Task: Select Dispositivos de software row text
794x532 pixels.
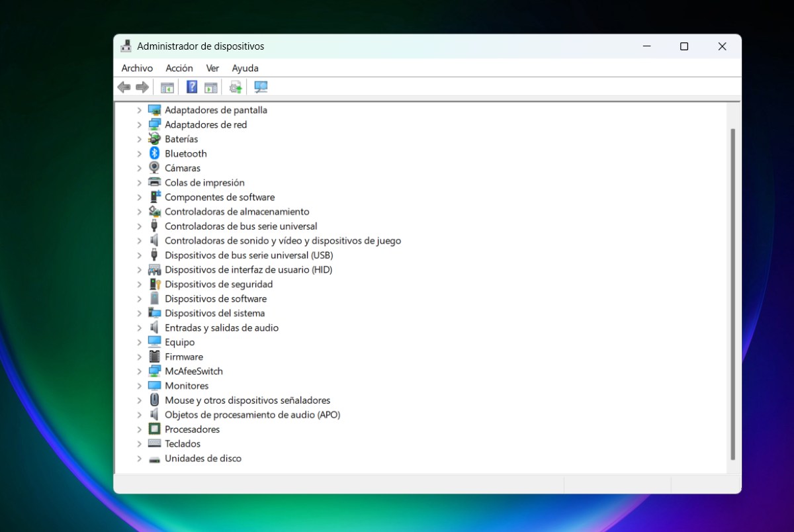Action: coord(216,299)
